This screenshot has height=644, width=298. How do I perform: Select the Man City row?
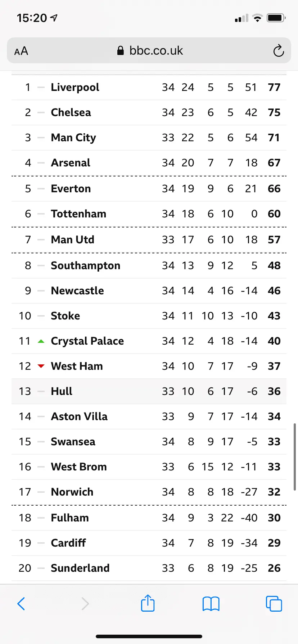point(149,138)
